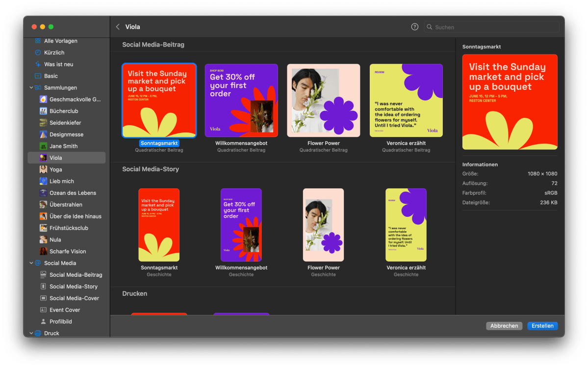Viewport: 588px width, 368px height.
Task: Select the Alle Vorlagen grid icon
Action: click(38, 41)
